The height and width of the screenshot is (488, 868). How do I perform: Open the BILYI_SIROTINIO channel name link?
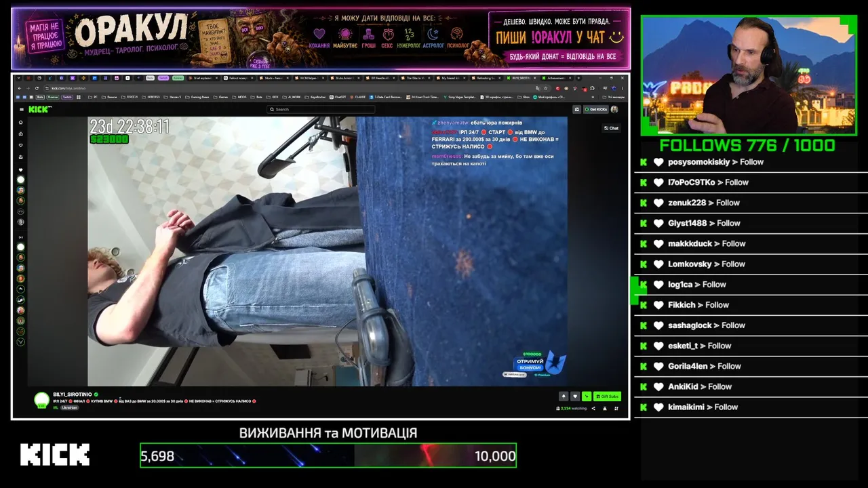(x=73, y=394)
